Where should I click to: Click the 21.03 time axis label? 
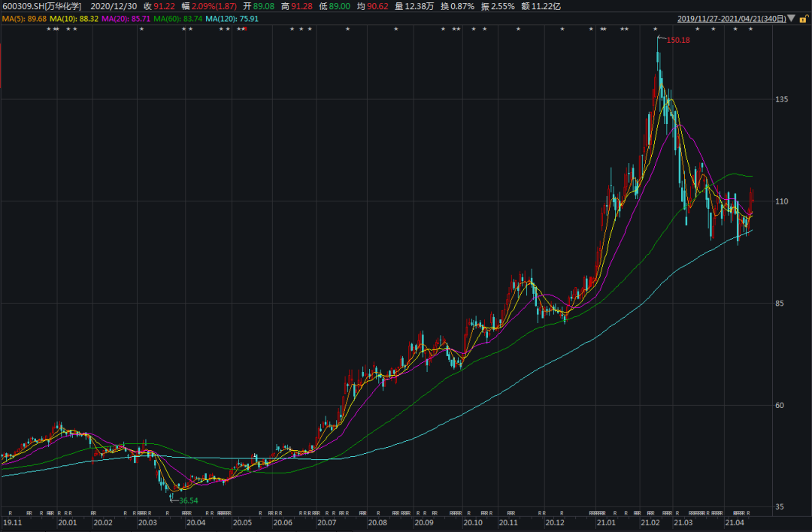[683, 523]
